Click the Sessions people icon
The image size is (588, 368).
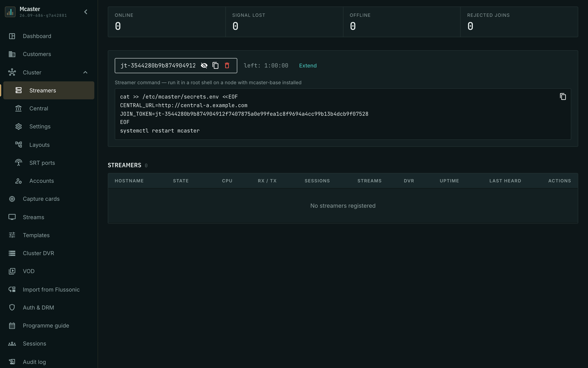tap(12, 344)
